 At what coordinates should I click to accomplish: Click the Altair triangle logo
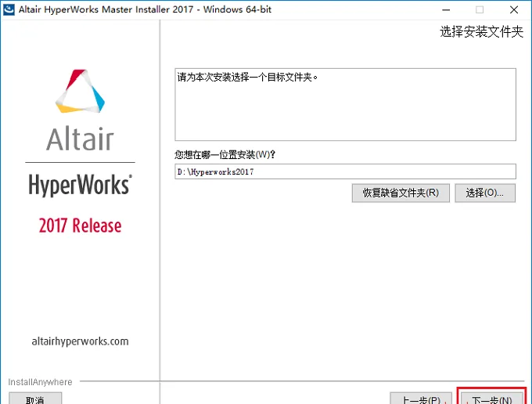[x=80, y=91]
